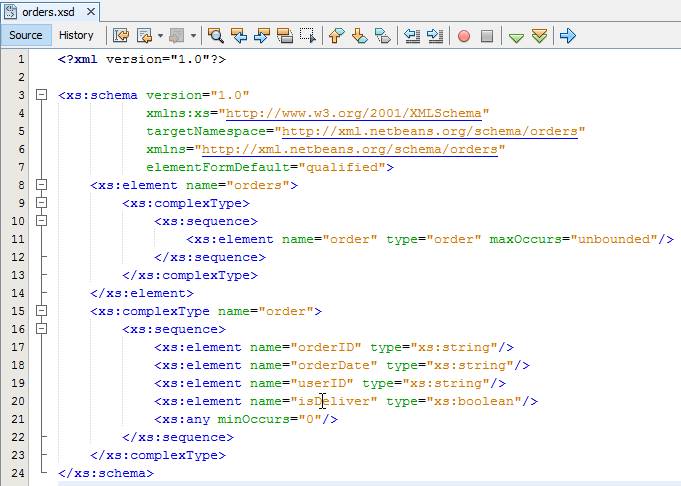Viewport: 681px width, 486px height.
Task: Click the disabled navigate Forward icon
Action: point(177,36)
